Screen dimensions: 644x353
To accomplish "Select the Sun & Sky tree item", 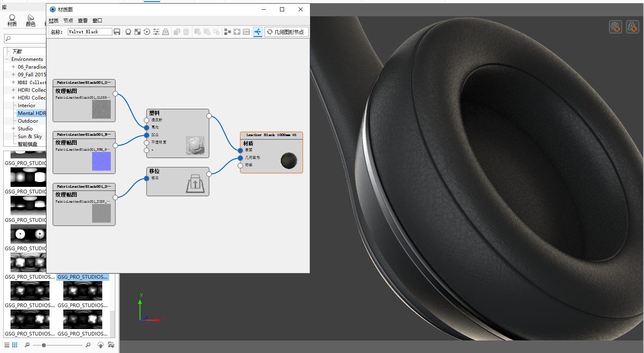I will point(30,136).
